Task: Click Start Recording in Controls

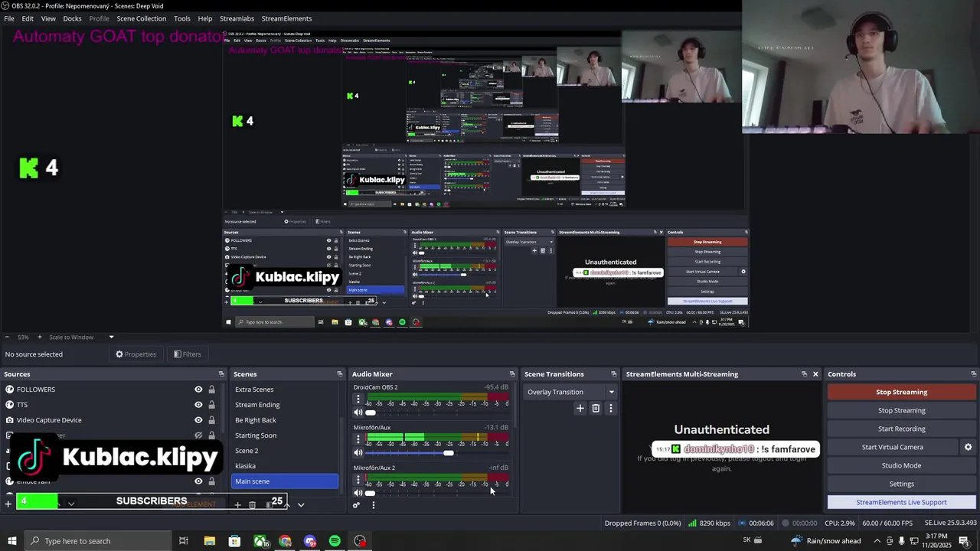Action: pos(901,429)
